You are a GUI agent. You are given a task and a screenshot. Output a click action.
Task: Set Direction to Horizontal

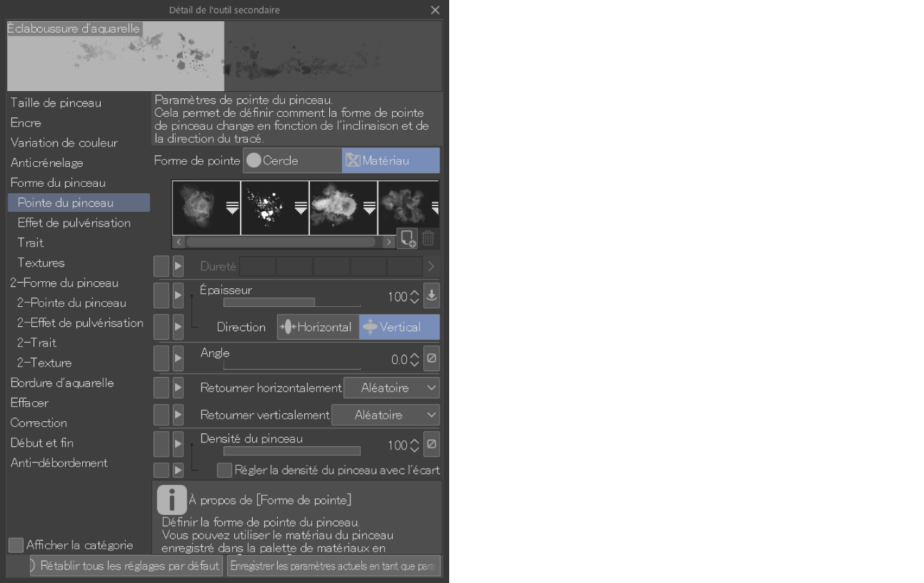point(318,327)
